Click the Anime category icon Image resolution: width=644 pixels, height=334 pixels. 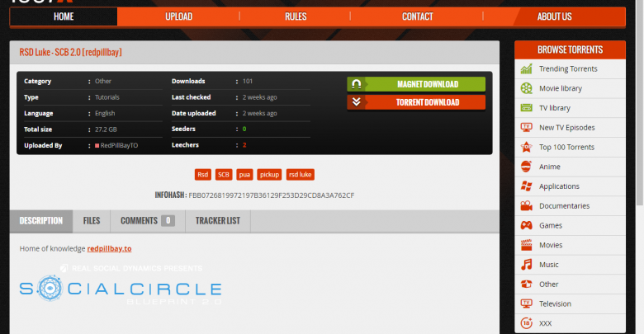tap(526, 167)
